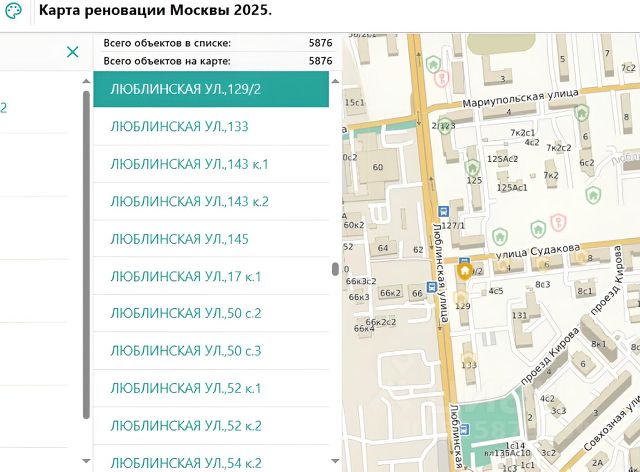This screenshot has width=640, height=472.
Task: Open ЛЮБЛИНСКАЯ УЛ.,143 к.1 entry
Action: (x=211, y=164)
